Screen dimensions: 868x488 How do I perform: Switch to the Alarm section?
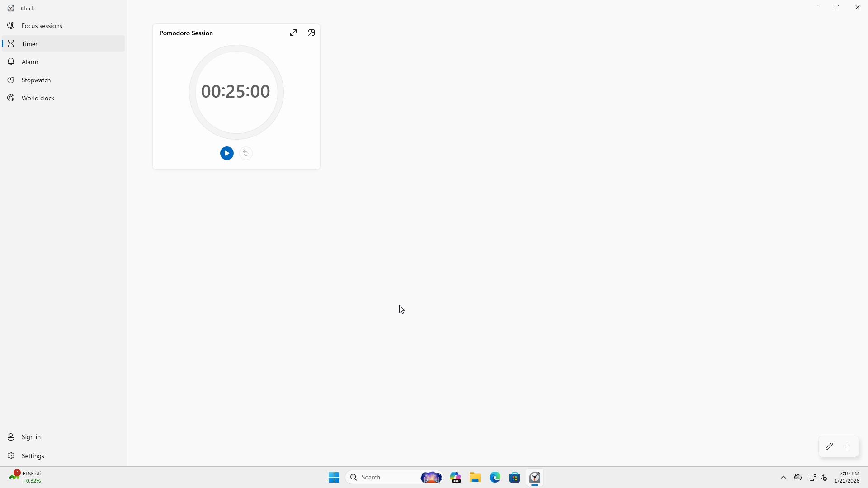tap(30, 62)
